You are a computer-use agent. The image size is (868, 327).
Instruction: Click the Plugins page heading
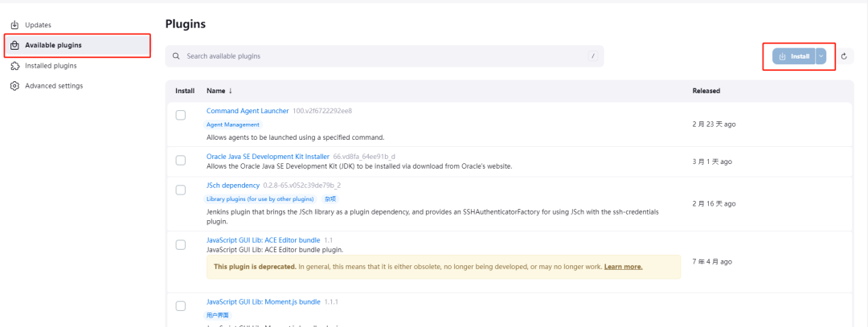[186, 24]
